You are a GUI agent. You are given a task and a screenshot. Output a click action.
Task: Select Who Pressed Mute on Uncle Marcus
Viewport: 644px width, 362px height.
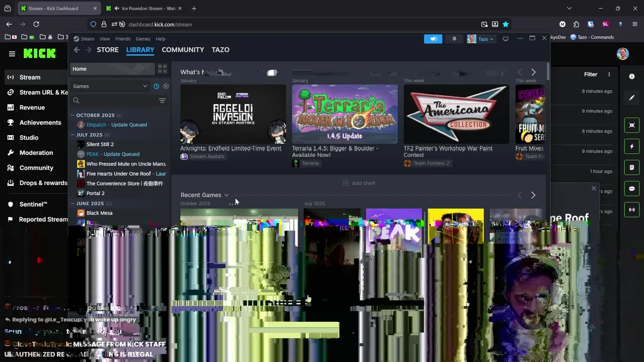(x=121, y=164)
